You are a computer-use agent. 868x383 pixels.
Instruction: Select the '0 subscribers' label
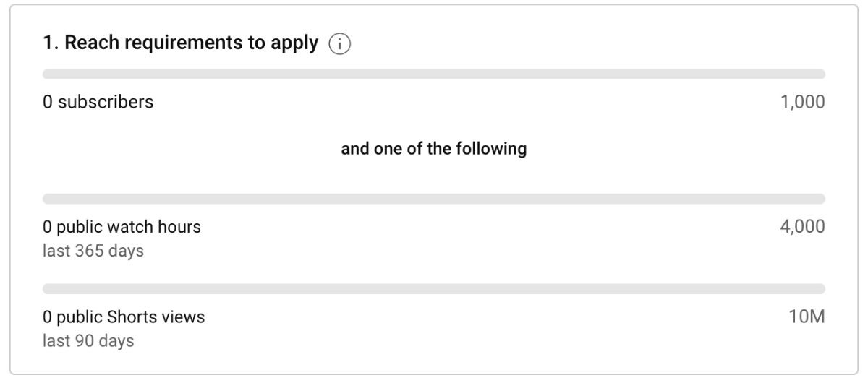click(x=98, y=102)
